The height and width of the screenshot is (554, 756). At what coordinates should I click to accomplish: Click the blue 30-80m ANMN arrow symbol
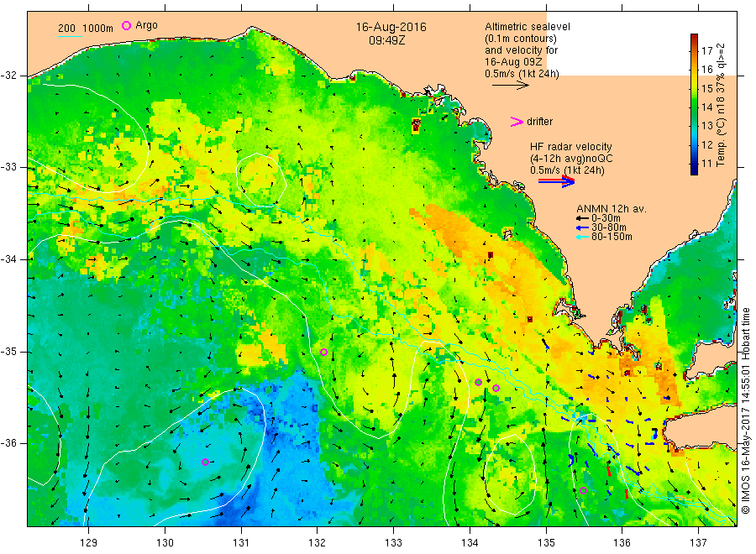pos(582,227)
